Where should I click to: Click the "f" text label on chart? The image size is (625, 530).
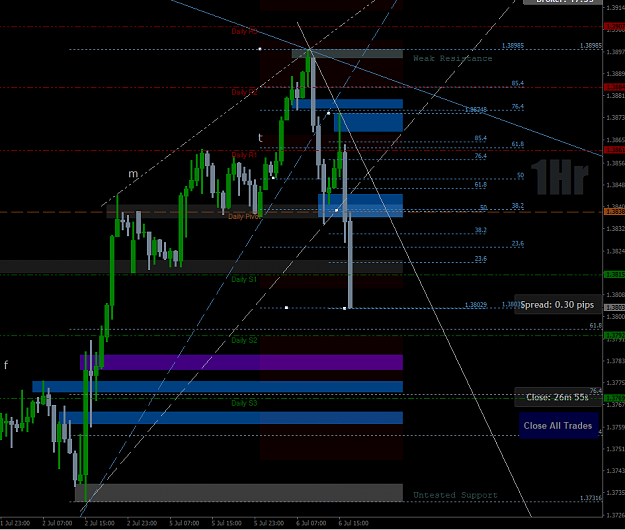[x=6, y=365]
